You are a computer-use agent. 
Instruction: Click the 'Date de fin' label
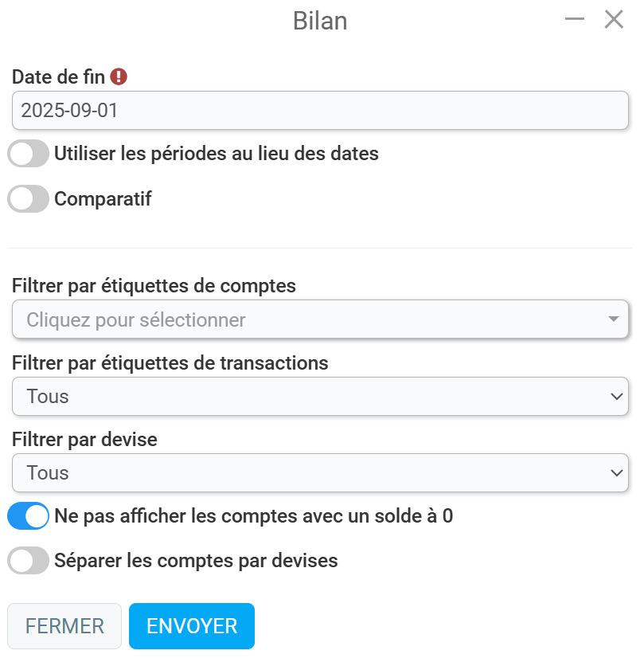[58, 76]
